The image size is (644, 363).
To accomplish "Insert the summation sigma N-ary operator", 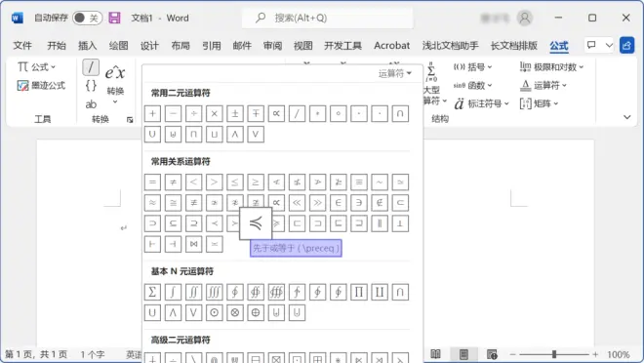I will [x=152, y=292].
